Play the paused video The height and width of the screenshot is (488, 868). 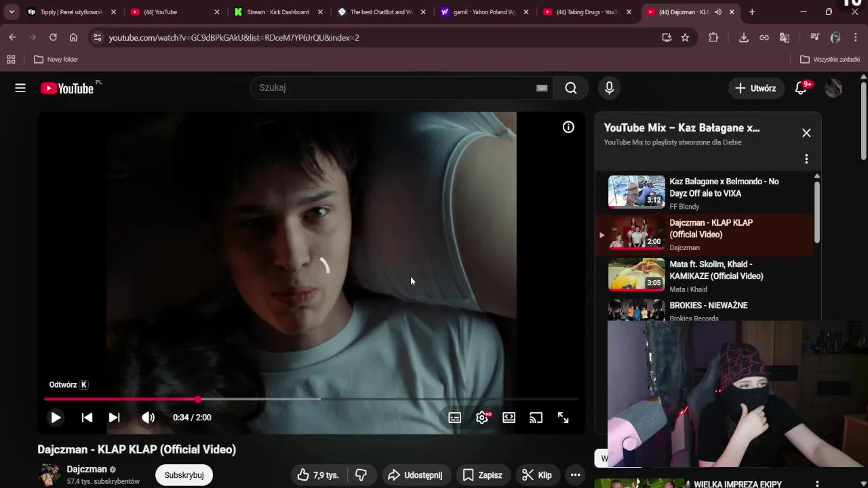56,418
